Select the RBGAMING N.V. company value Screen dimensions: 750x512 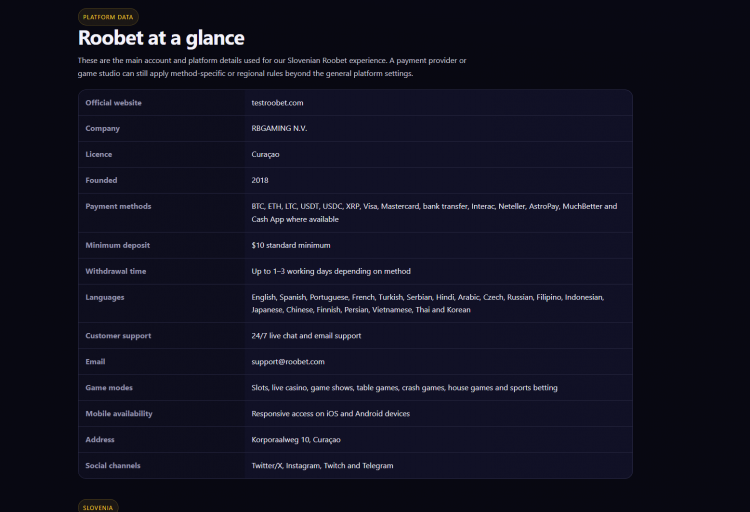click(x=279, y=129)
